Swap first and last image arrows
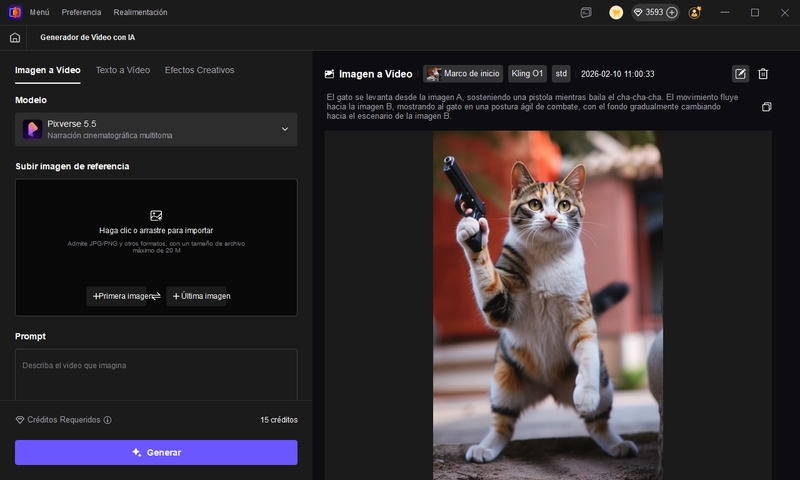 (x=156, y=296)
